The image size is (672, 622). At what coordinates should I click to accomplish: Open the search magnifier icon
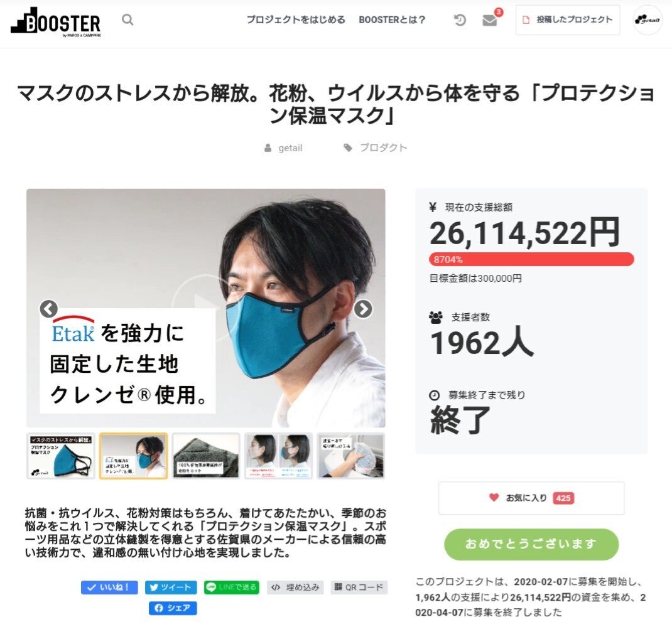click(x=127, y=19)
